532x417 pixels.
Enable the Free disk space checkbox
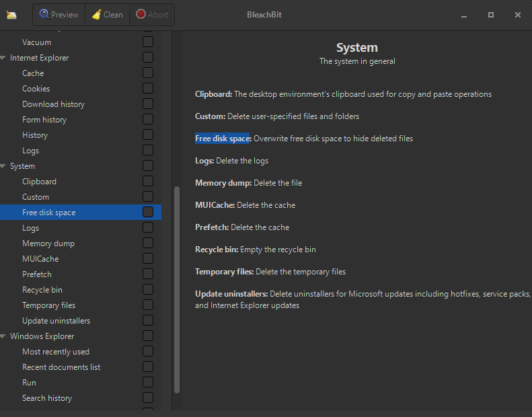coord(148,212)
